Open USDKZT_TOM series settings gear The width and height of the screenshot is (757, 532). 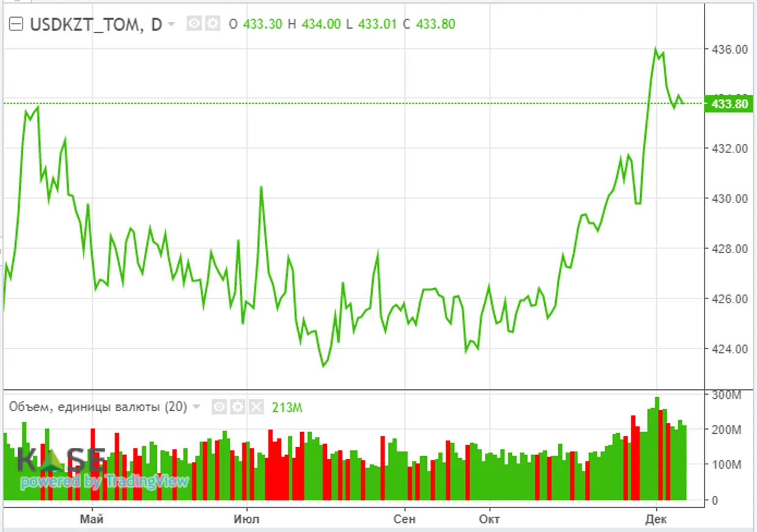click(x=212, y=24)
